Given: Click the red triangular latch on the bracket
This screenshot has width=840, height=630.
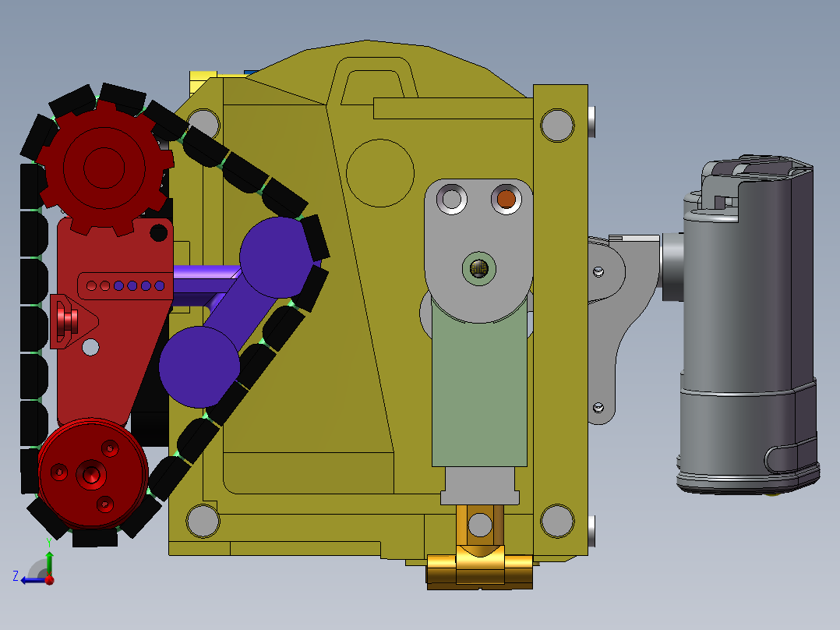Looking at the screenshot, I should tap(73, 322).
